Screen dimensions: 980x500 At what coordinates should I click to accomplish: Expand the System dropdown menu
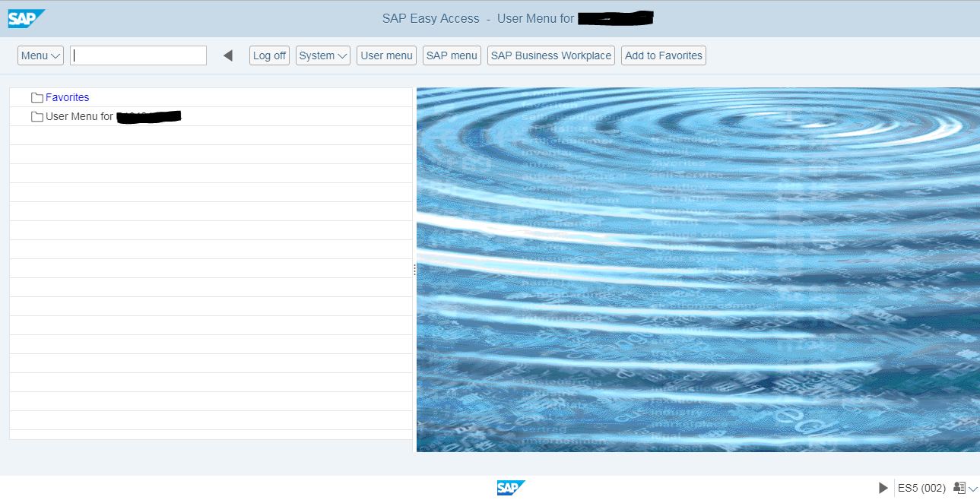(x=323, y=55)
